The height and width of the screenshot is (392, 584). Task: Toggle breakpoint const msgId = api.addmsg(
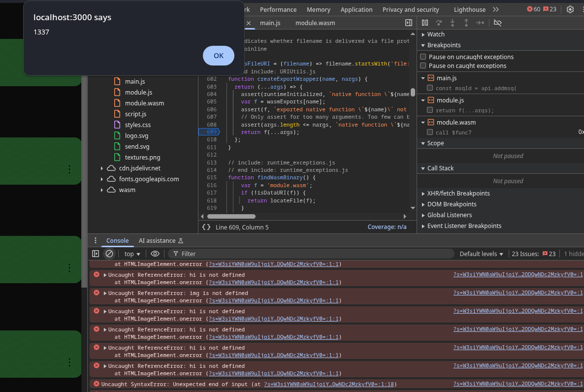coord(430,88)
